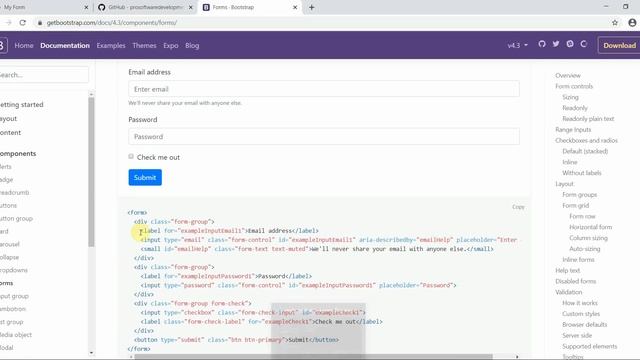Click the blue Submit button

point(145,178)
